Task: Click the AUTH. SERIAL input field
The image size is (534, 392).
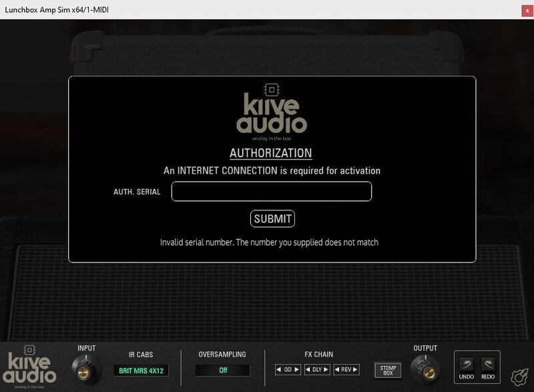Action: [x=272, y=192]
